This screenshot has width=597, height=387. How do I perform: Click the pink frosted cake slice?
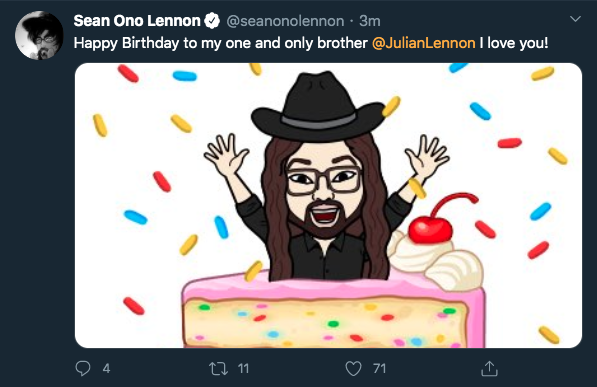tap(334, 310)
